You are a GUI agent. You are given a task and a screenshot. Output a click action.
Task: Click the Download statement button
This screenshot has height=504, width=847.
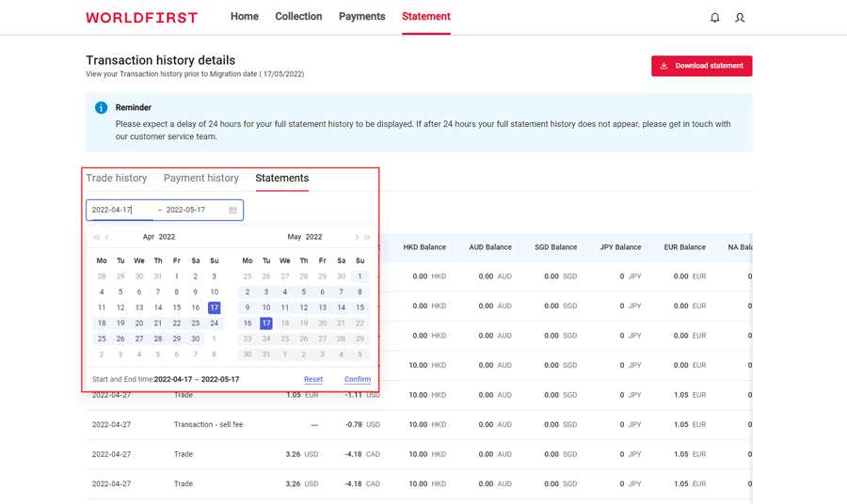click(702, 66)
